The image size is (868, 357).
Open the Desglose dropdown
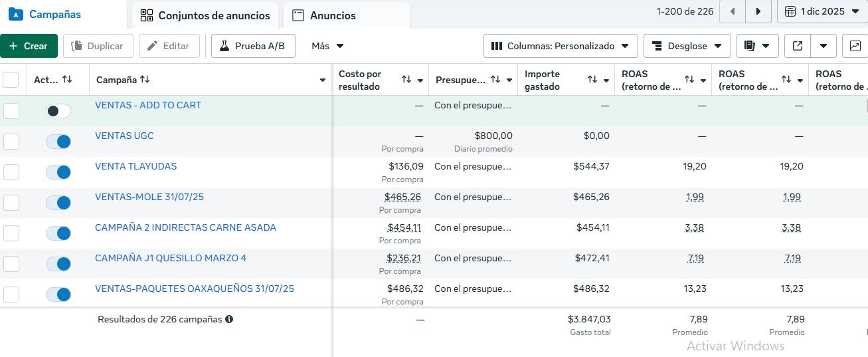[687, 46]
